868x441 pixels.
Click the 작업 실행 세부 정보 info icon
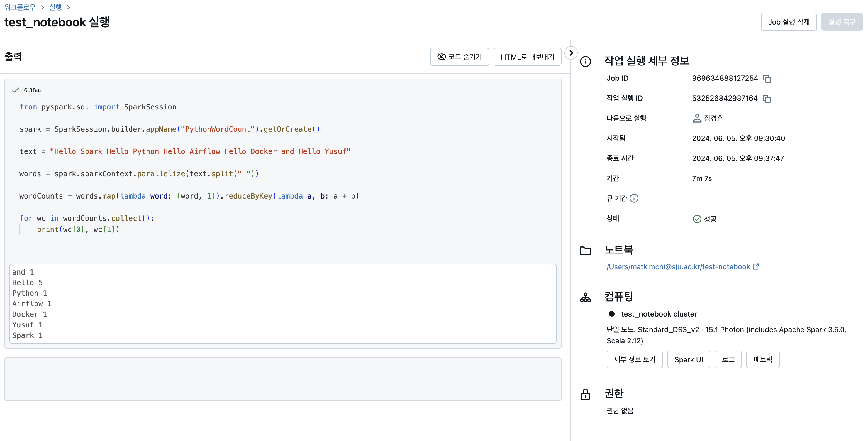[585, 61]
